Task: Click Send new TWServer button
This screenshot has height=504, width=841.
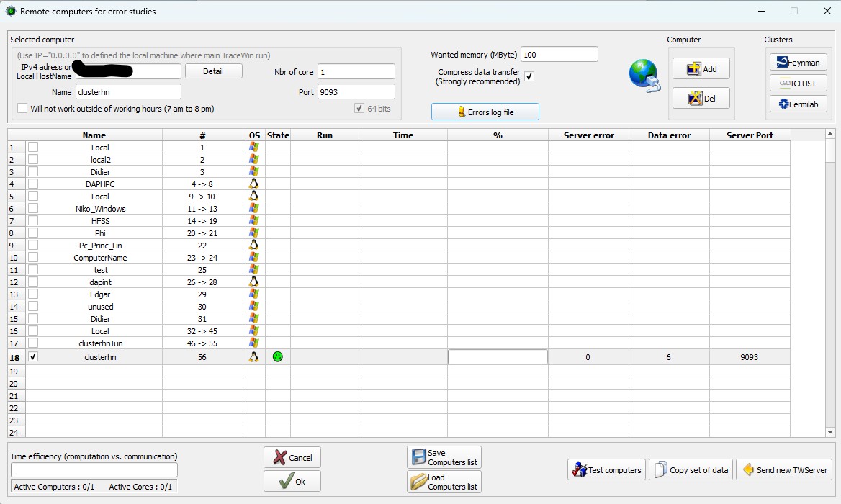Action: point(784,469)
